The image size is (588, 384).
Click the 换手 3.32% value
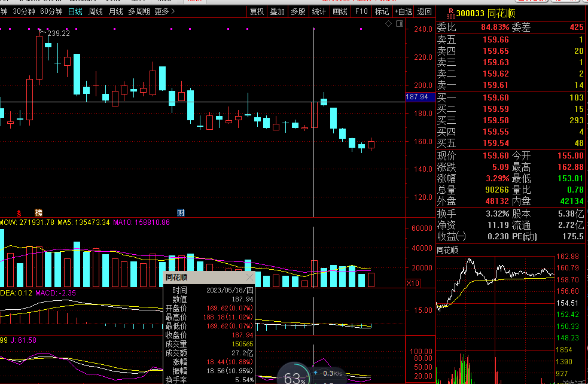pyautogui.click(x=498, y=214)
